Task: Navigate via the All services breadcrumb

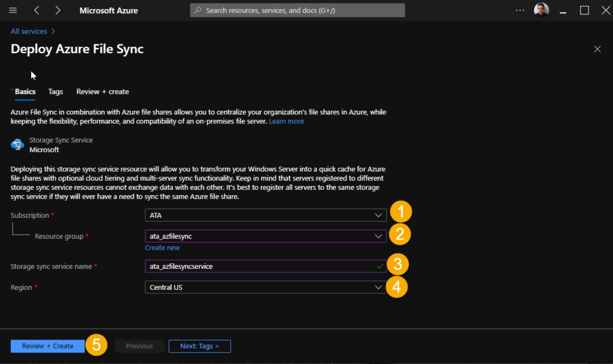Action: [28, 31]
